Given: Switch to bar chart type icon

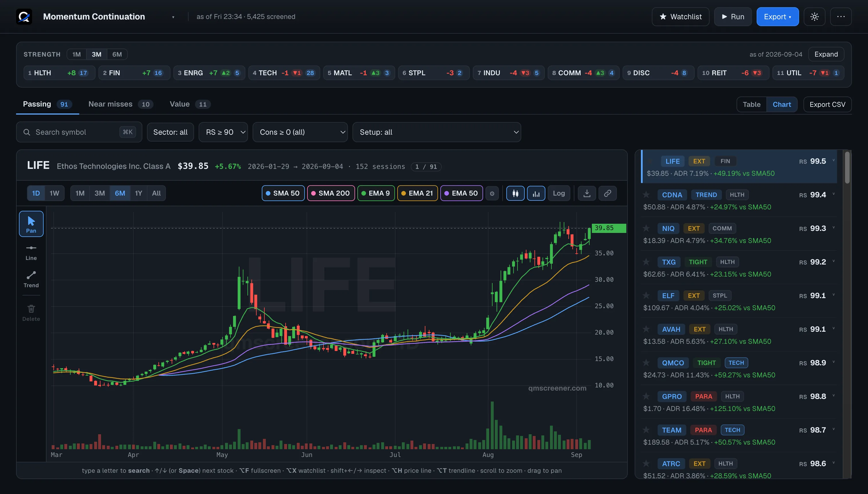Looking at the screenshot, I should [536, 193].
